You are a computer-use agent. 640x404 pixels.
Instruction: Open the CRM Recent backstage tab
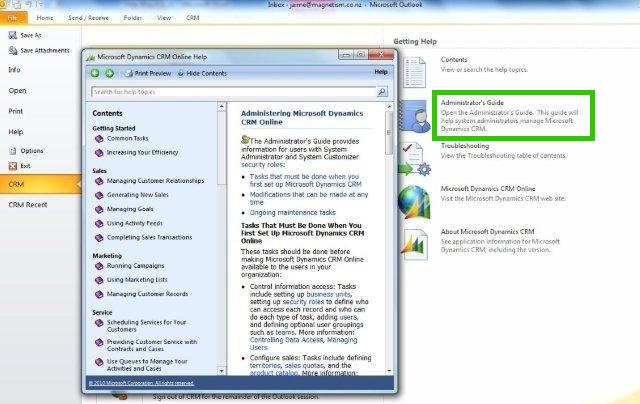point(28,204)
